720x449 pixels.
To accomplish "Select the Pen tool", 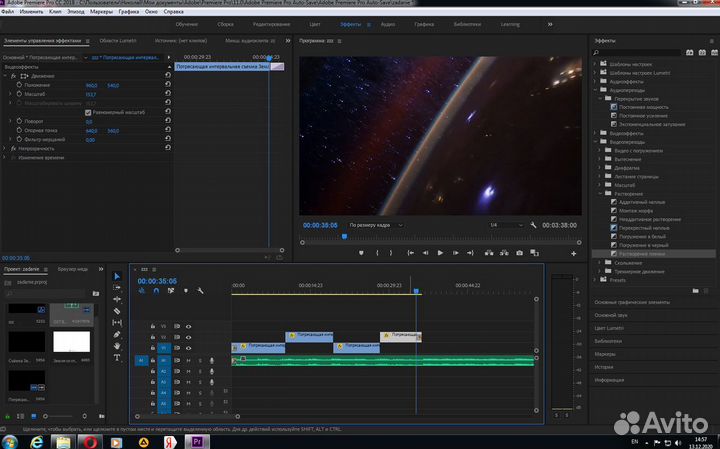I will [117, 335].
